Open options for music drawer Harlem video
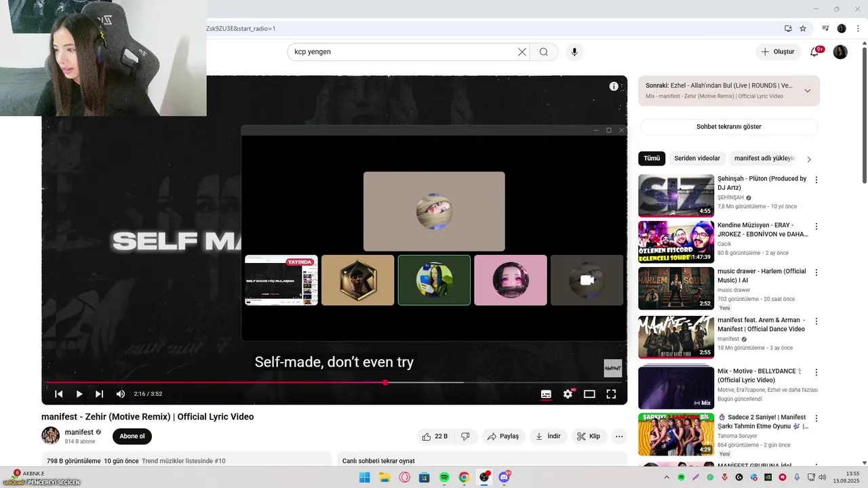The height and width of the screenshot is (488, 868). (816, 272)
